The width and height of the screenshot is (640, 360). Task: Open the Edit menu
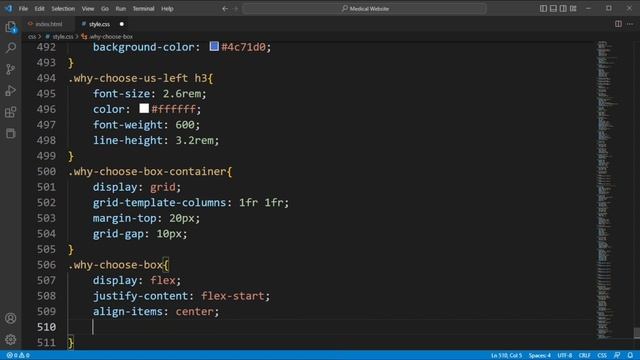(x=39, y=9)
